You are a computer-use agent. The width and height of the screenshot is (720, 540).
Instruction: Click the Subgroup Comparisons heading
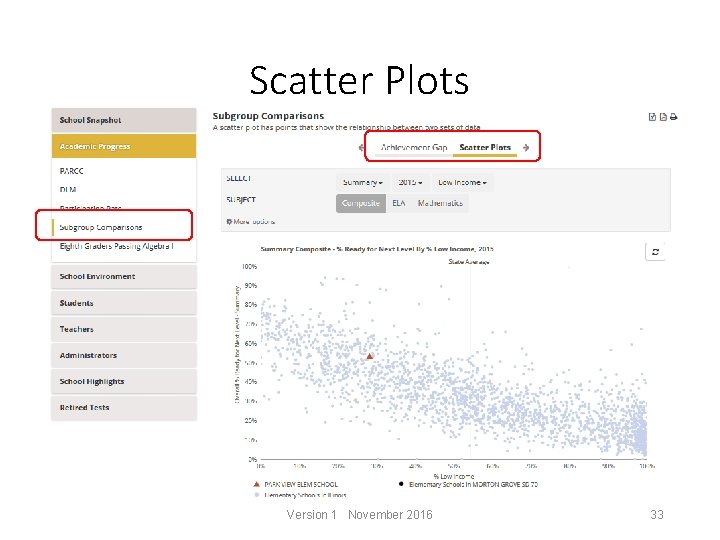point(268,116)
